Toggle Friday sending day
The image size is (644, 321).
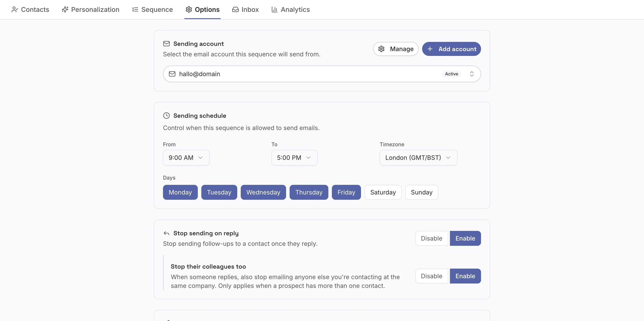pos(346,192)
